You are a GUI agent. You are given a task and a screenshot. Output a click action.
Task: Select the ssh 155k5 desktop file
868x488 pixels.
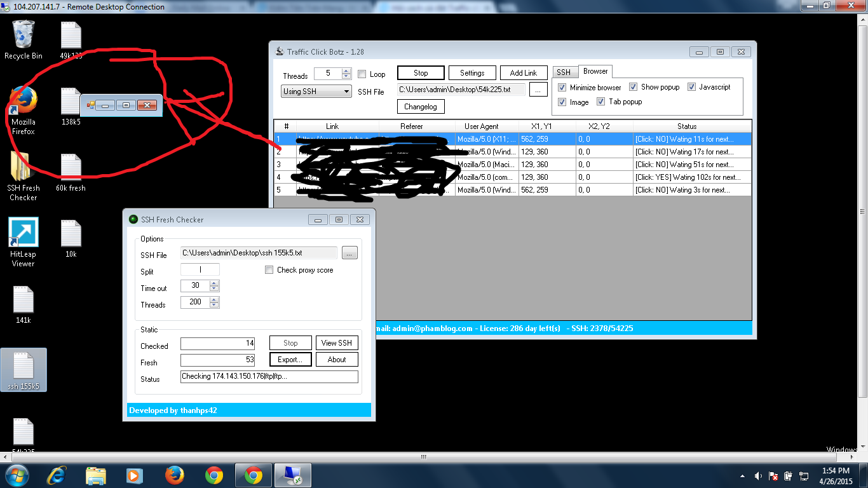[24, 370]
